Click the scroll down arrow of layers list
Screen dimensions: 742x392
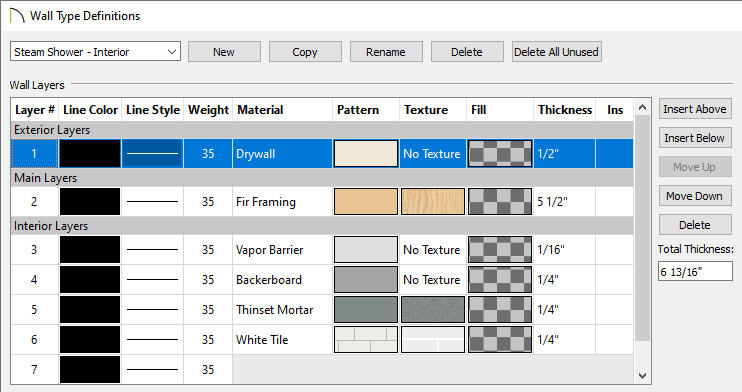pyautogui.click(x=642, y=376)
